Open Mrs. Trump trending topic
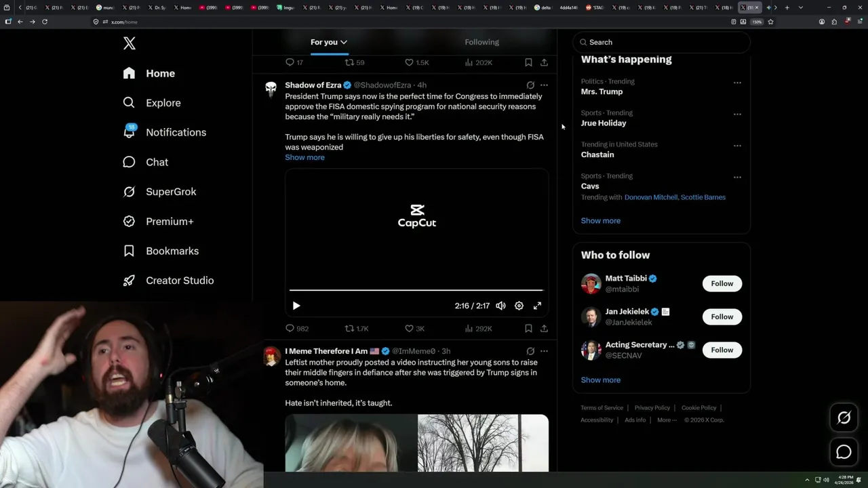The image size is (868, 488). point(601,91)
